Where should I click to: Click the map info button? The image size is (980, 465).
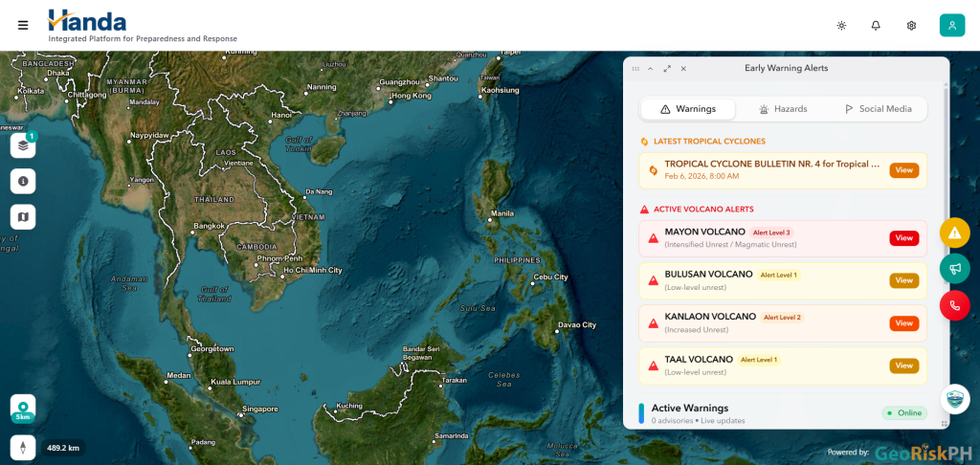(x=23, y=181)
